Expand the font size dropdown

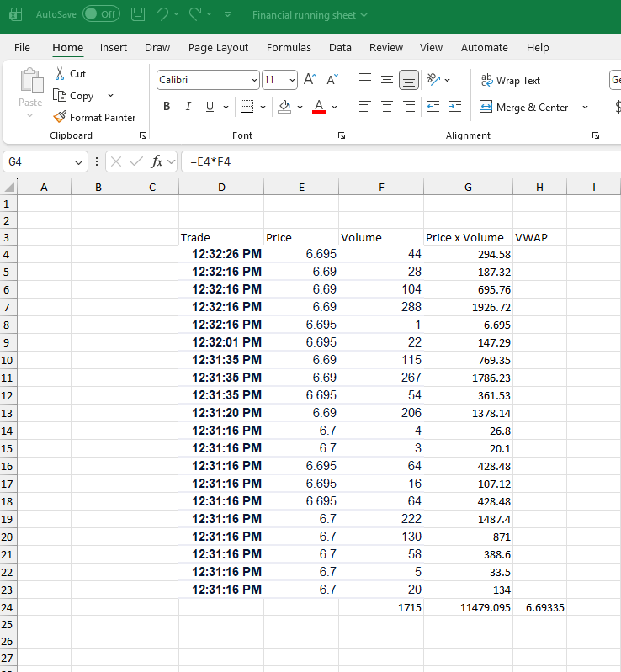click(292, 81)
